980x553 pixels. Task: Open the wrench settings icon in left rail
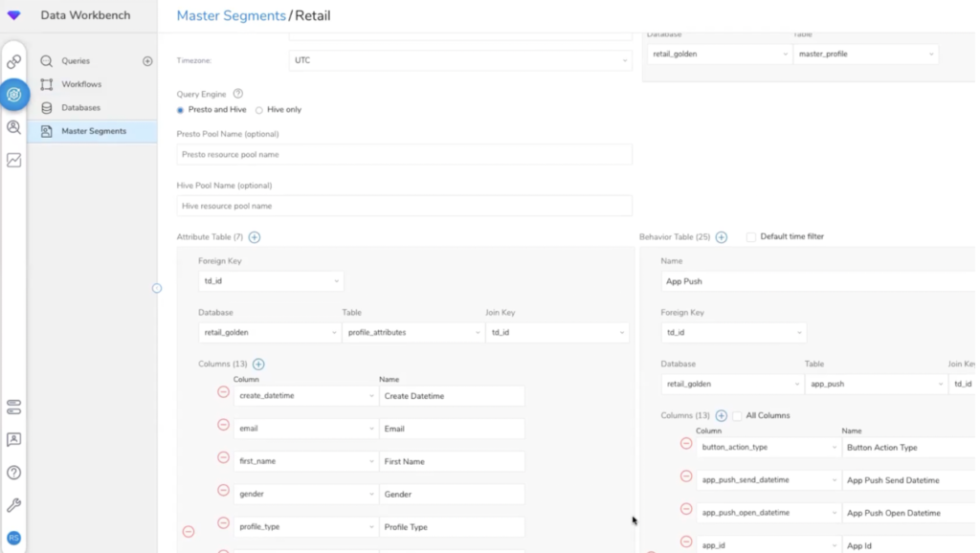click(13, 505)
